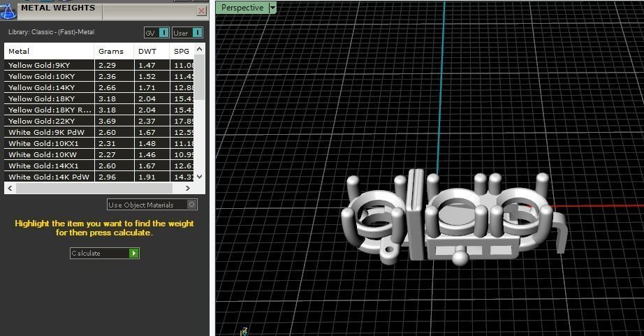Click the green arrow on Calculate
The height and width of the screenshot is (336, 644).
(134, 253)
